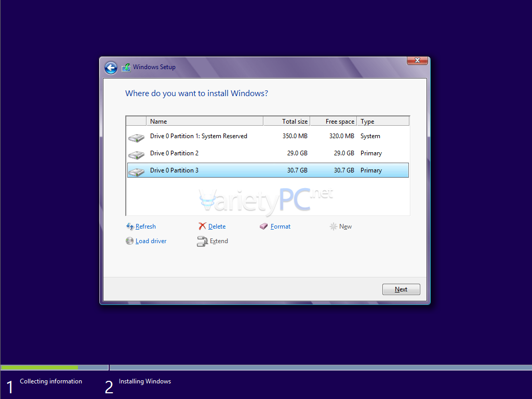The width and height of the screenshot is (532, 399).
Task: Click the drive icon for Partition 2
Action: point(137,155)
